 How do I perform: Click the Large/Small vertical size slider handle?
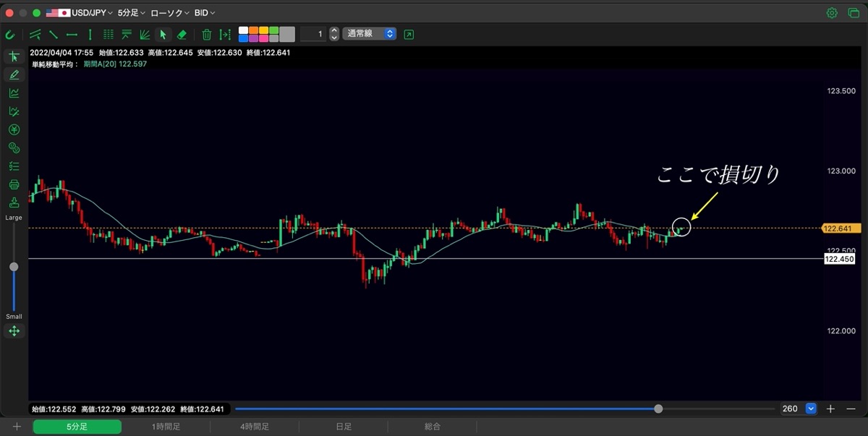pyautogui.click(x=14, y=267)
